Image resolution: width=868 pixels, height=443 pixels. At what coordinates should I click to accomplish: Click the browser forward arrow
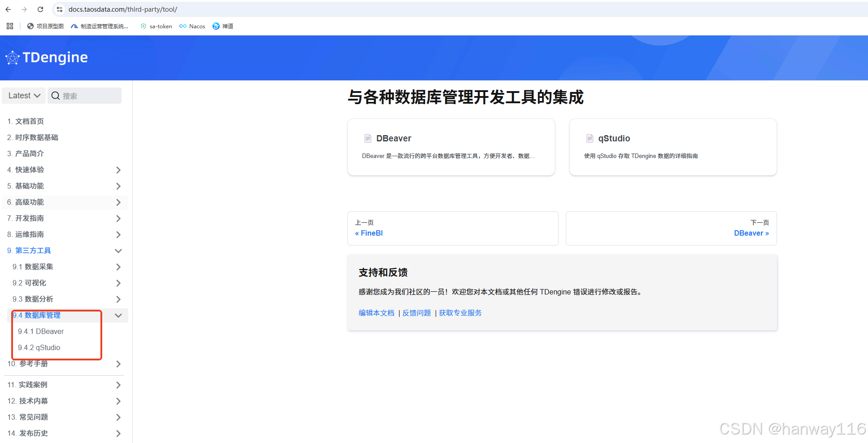(24, 9)
